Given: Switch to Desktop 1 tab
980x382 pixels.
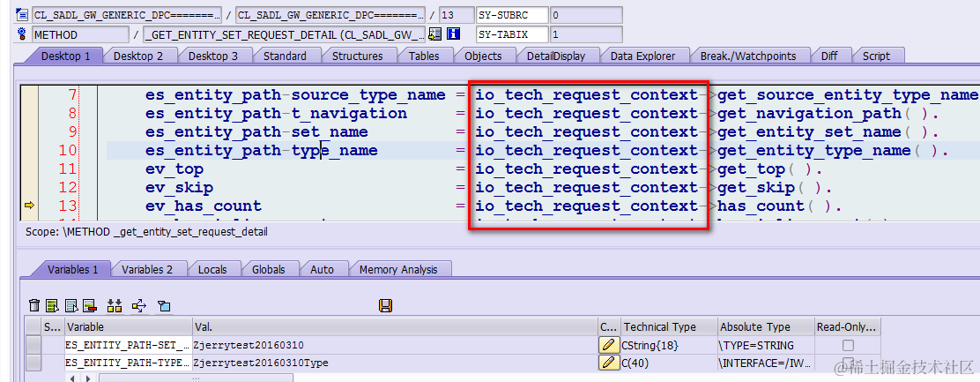Looking at the screenshot, I should click(x=65, y=56).
